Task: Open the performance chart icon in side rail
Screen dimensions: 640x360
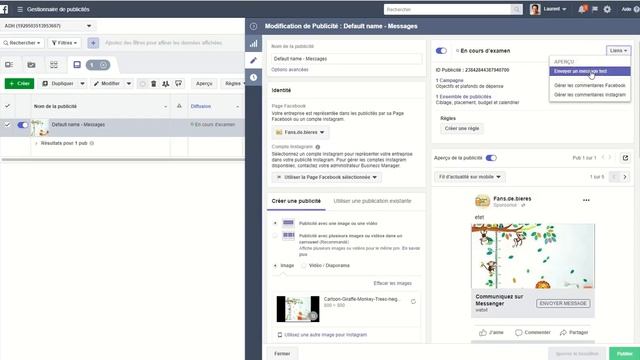Action: pos(253,44)
